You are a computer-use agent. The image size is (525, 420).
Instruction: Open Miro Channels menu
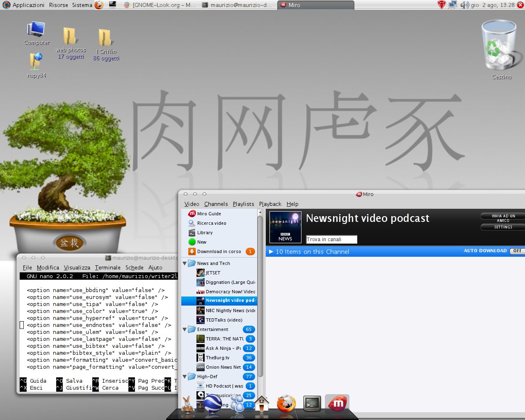(x=216, y=204)
